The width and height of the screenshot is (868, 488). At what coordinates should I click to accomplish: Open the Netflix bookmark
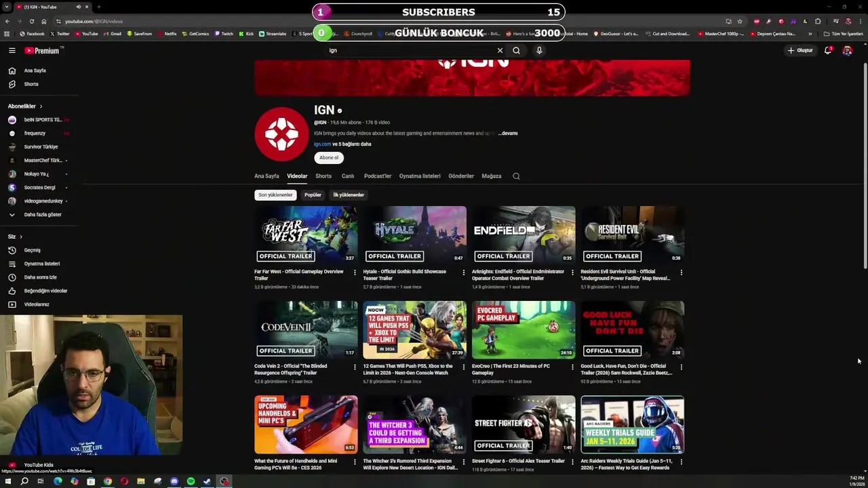167,34
